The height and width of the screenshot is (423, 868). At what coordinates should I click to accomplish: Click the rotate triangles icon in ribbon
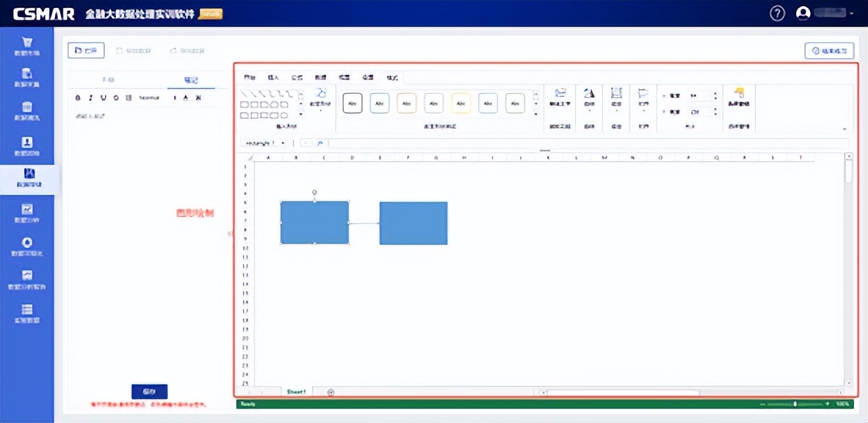coord(589,92)
